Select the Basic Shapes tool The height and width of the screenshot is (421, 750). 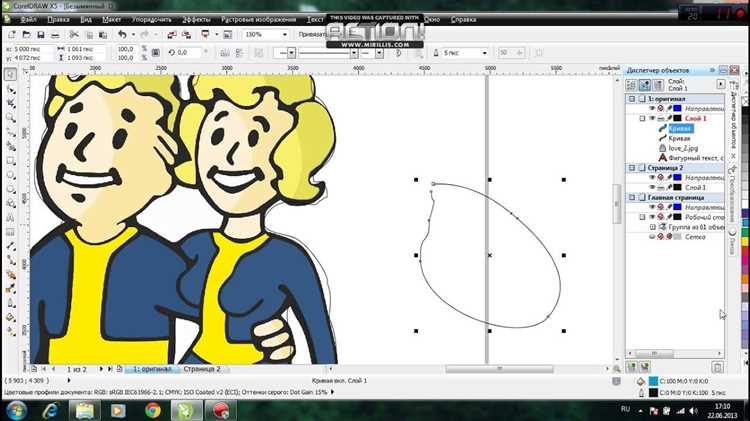[11, 204]
